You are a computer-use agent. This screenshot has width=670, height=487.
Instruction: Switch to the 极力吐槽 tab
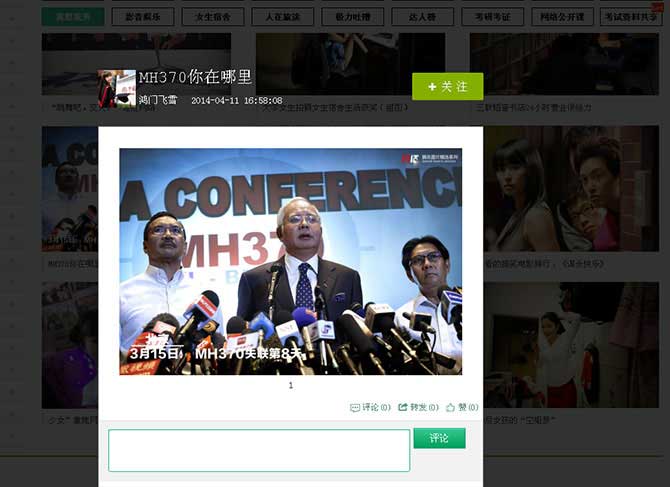[353, 17]
